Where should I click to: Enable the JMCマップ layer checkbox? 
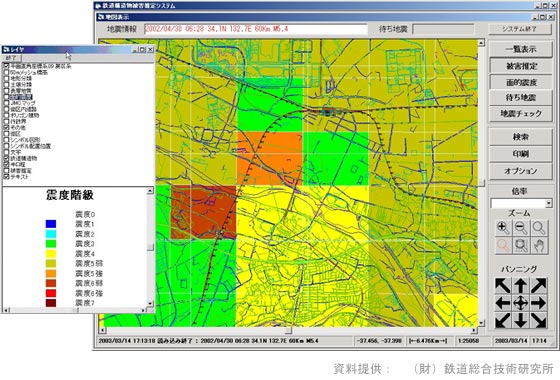6,103
